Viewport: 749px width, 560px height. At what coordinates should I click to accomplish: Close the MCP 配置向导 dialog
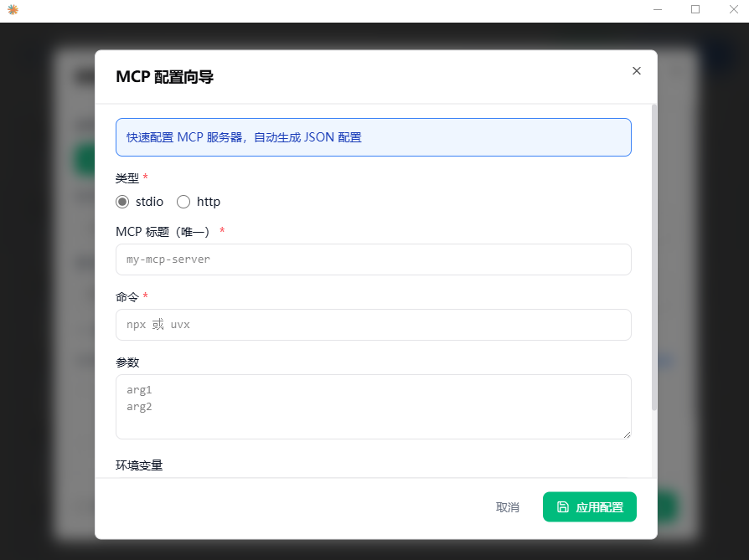click(x=637, y=71)
